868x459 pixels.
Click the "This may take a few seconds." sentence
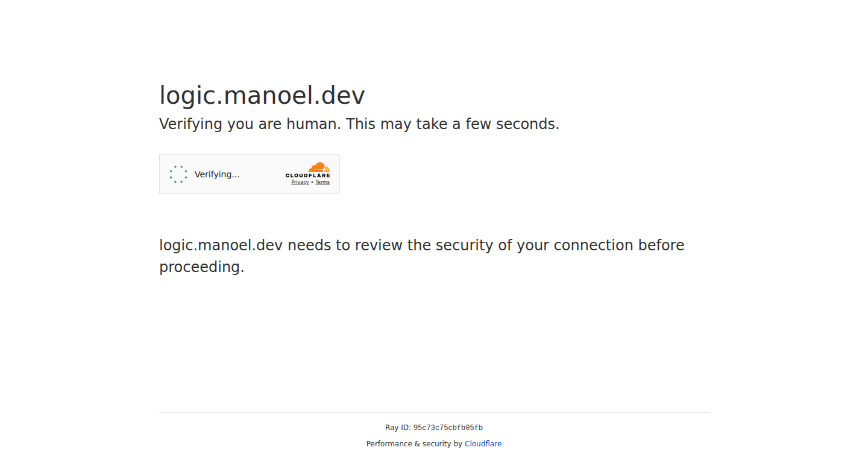click(x=453, y=124)
